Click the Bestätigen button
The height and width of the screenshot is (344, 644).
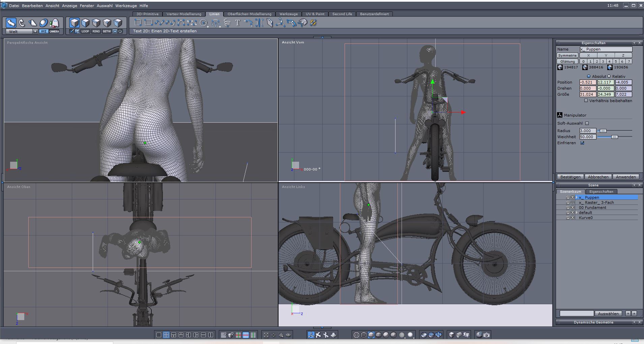click(x=570, y=177)
